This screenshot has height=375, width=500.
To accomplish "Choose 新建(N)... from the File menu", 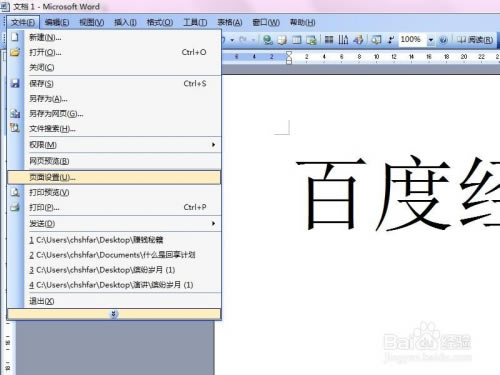I will click(x=114, y=37).
